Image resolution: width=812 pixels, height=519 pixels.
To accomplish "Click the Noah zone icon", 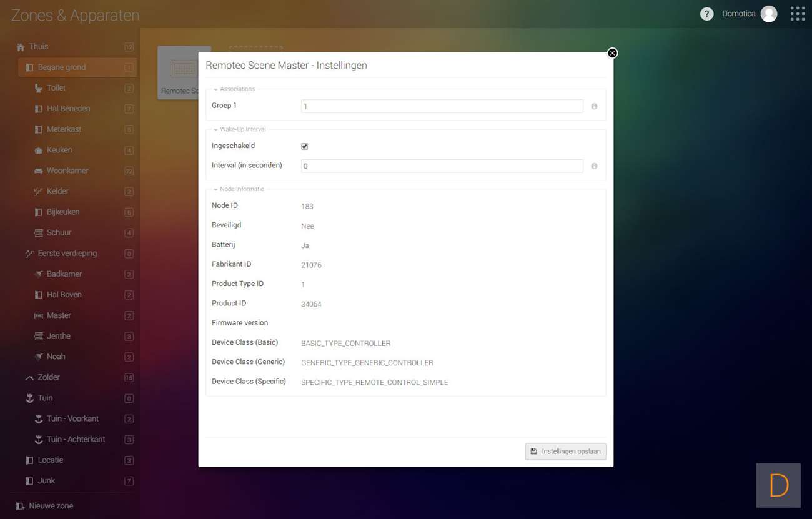I will click(39, 357).
